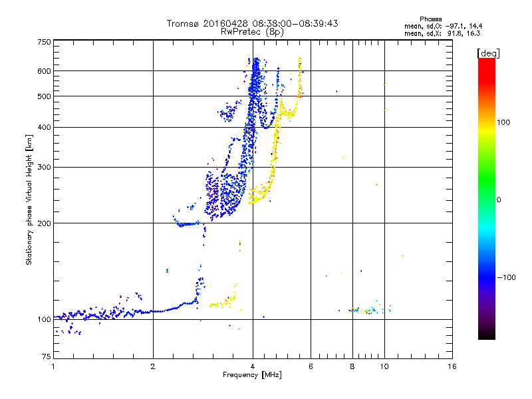Click the '6' frequency axis label
This screenshot has height=399, width=532.
point(311,366)
